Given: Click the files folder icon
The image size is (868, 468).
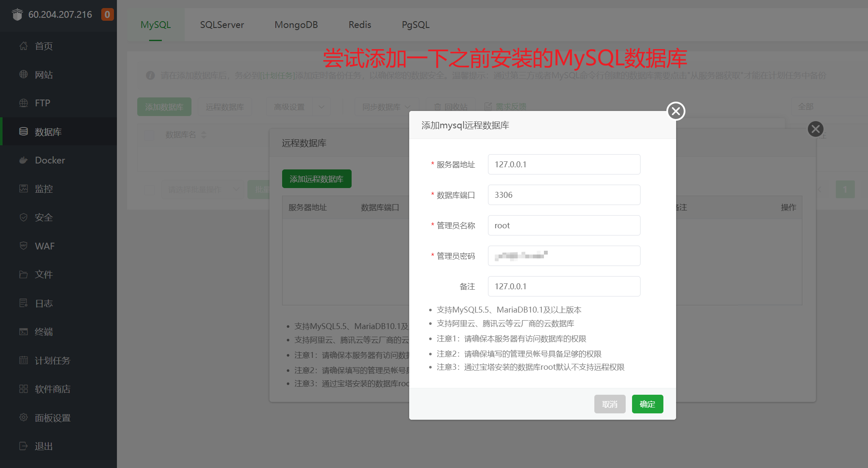Looking at the screenshot, I should click(x=24, y=274).
